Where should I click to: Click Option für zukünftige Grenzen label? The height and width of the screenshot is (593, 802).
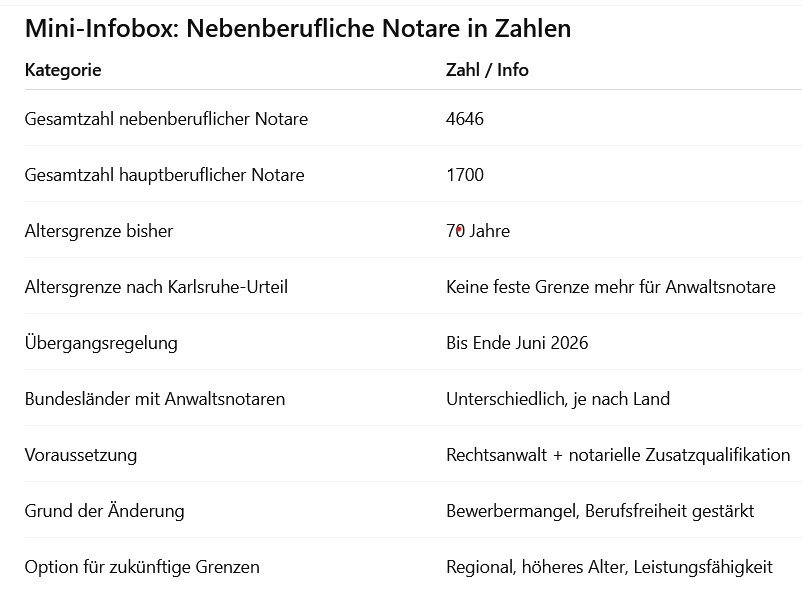142,567
